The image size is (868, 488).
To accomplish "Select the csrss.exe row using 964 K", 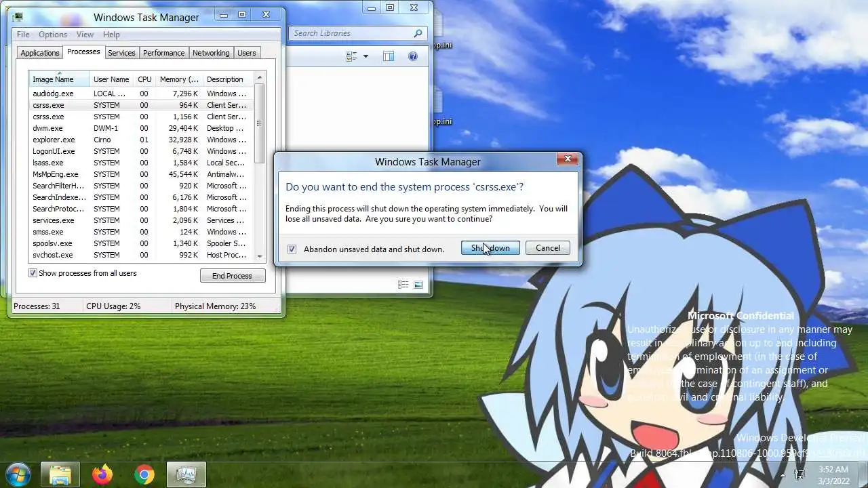I will 140,105.
